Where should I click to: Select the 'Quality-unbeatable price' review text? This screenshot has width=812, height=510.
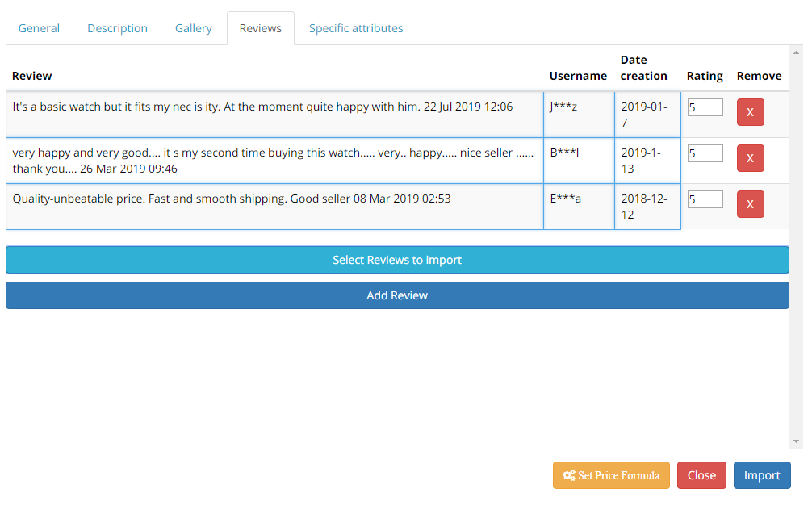232,199
